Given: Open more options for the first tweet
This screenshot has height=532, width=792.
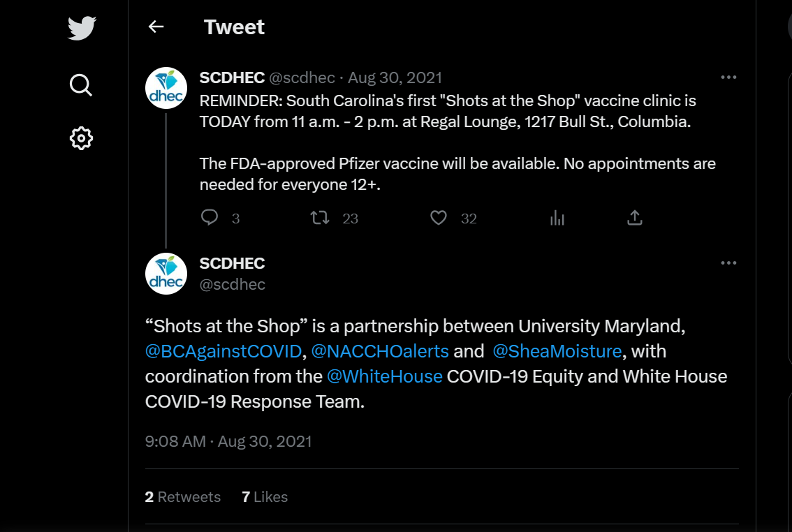Looking at the screenshot, I should point(728,77).
